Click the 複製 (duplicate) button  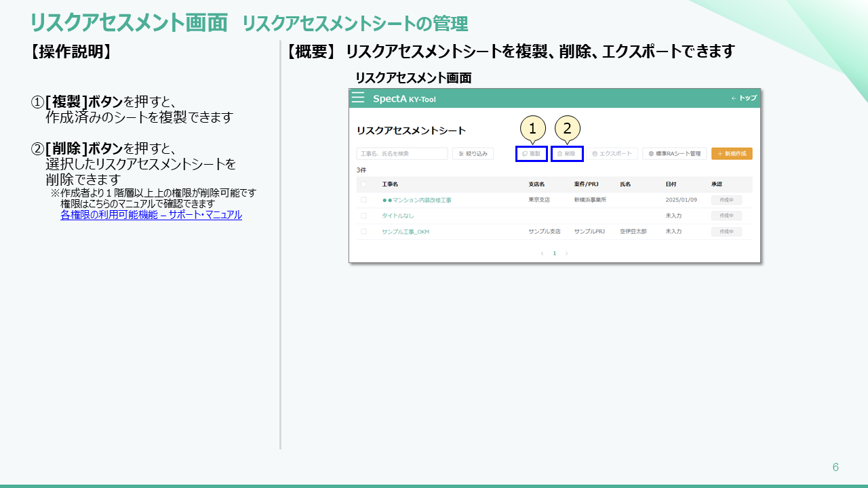point(531,154)
